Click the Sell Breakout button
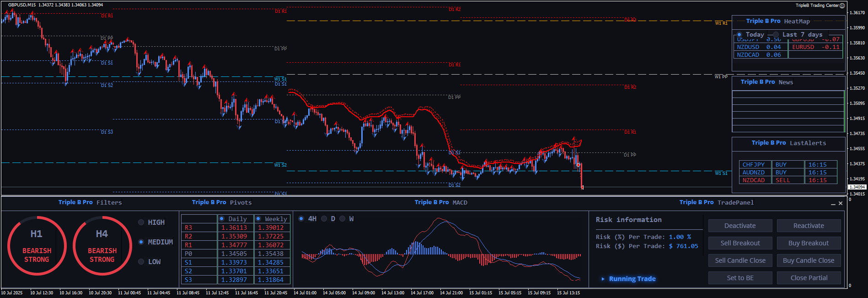Viewport: 868px width, 298px height. tap(740, 243)
